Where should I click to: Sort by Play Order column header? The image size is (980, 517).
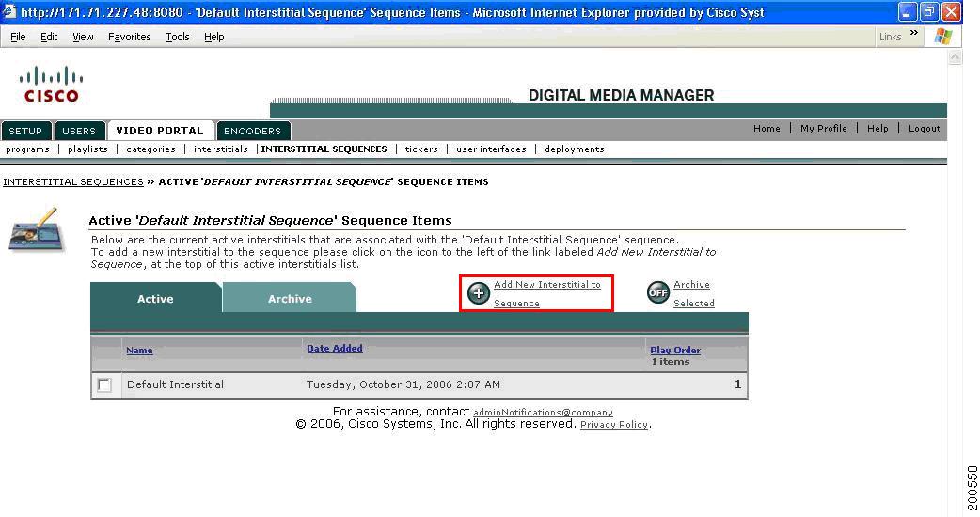tap(675, 351)
